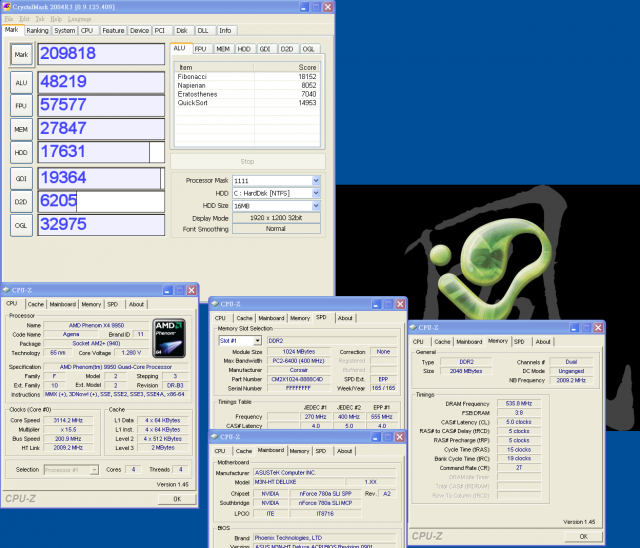
Task: Click the Fibonacci score row
Action: [247, 77]
